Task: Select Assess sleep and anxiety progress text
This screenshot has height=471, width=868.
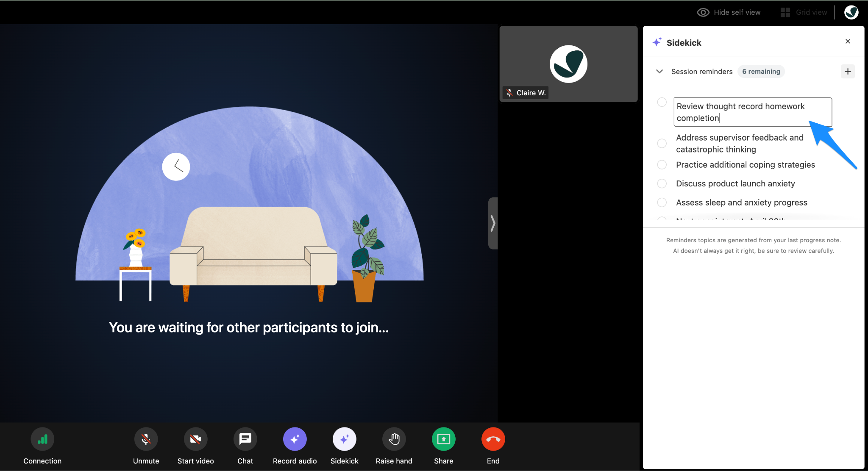Action: coord(742,202)
